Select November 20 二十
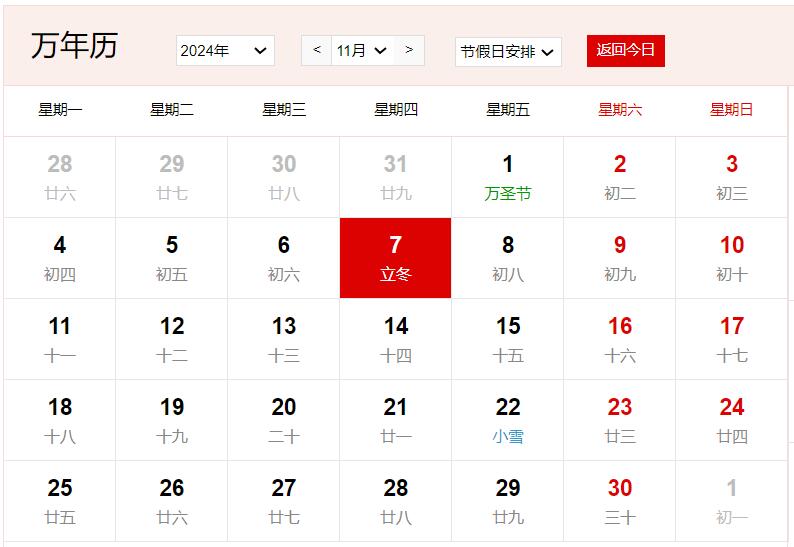 (x=284, y=420)
